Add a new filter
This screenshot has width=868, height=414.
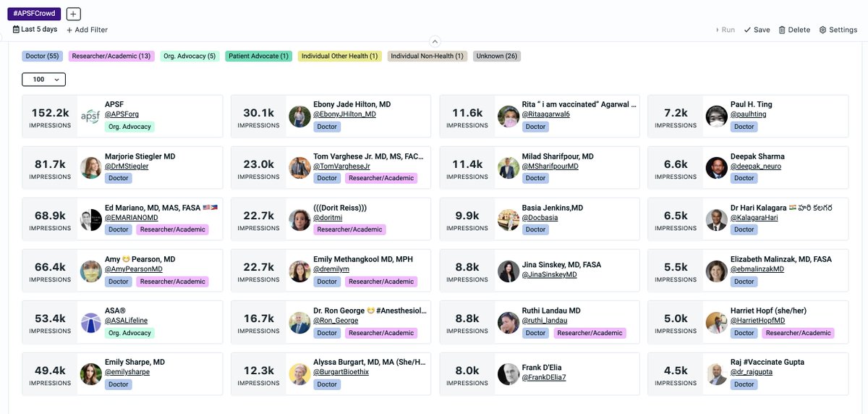click(87, 30)
